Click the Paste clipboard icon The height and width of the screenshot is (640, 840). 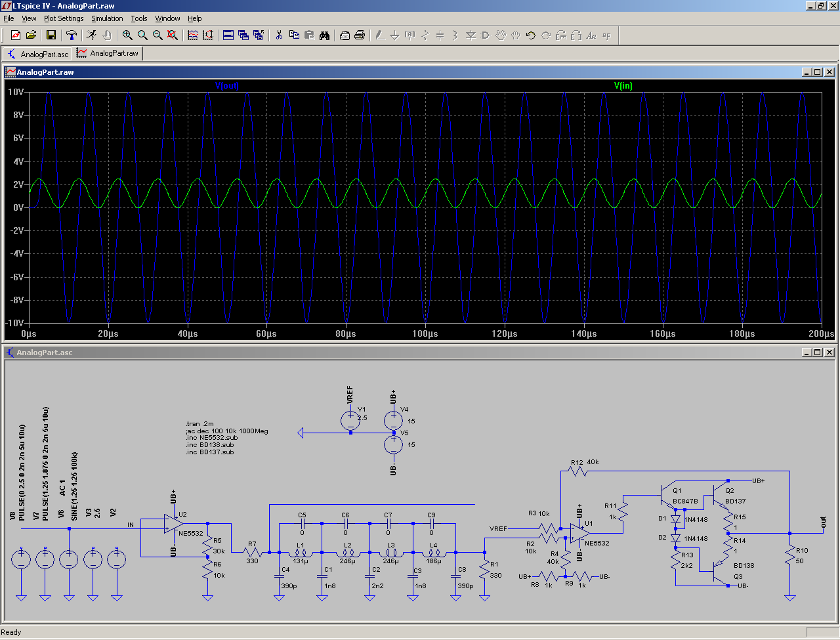point(309,35)
